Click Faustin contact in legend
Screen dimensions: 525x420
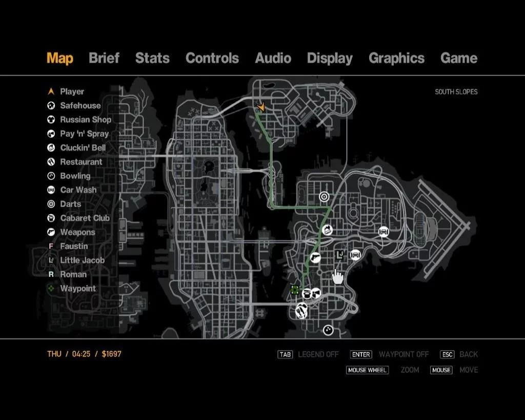point(68,246)
